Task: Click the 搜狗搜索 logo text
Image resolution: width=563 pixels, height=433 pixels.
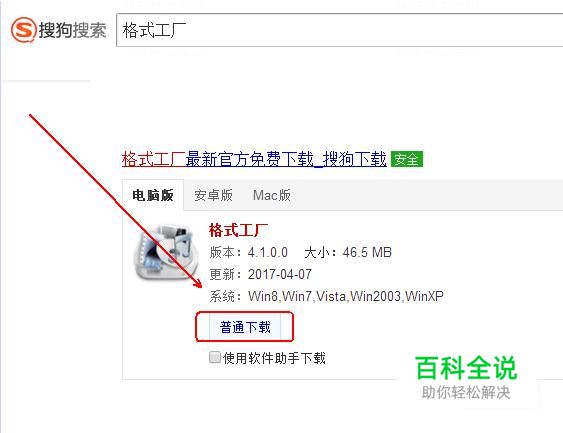Action: tap(73, 30)
